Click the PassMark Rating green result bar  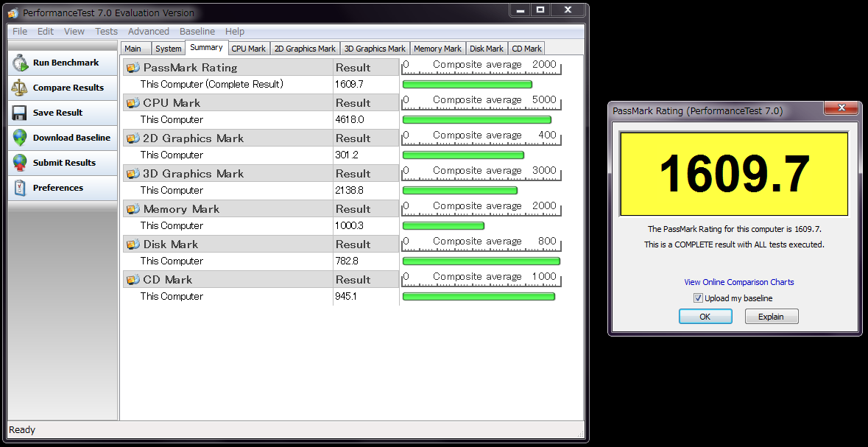[467, 84]
